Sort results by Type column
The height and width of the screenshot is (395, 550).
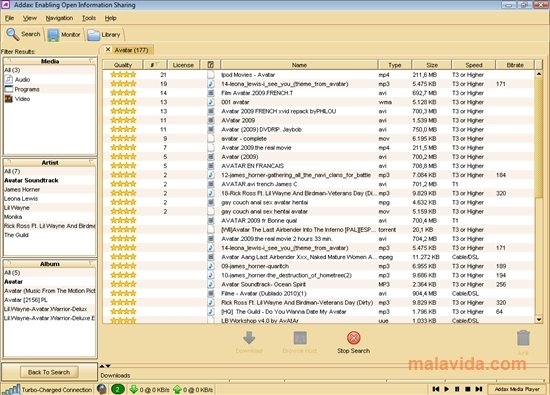(395, 65)
